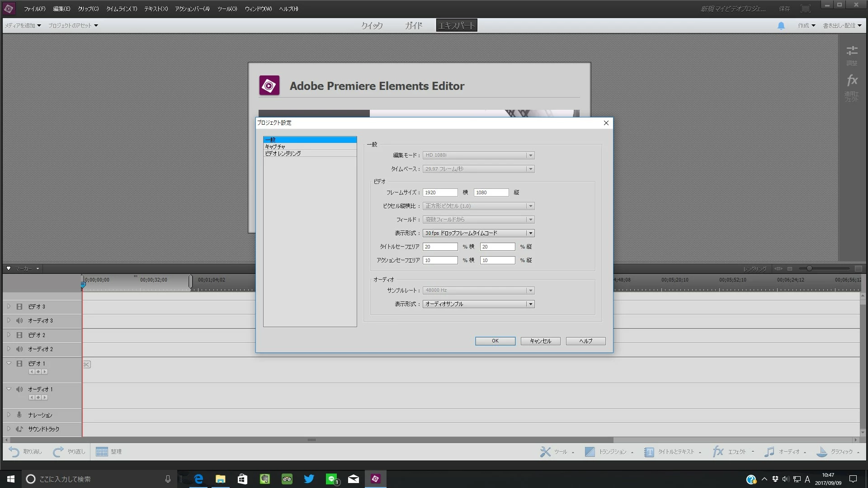
Task: Open the Applied Effects fx panel
Action: click(x=852, y=81)
